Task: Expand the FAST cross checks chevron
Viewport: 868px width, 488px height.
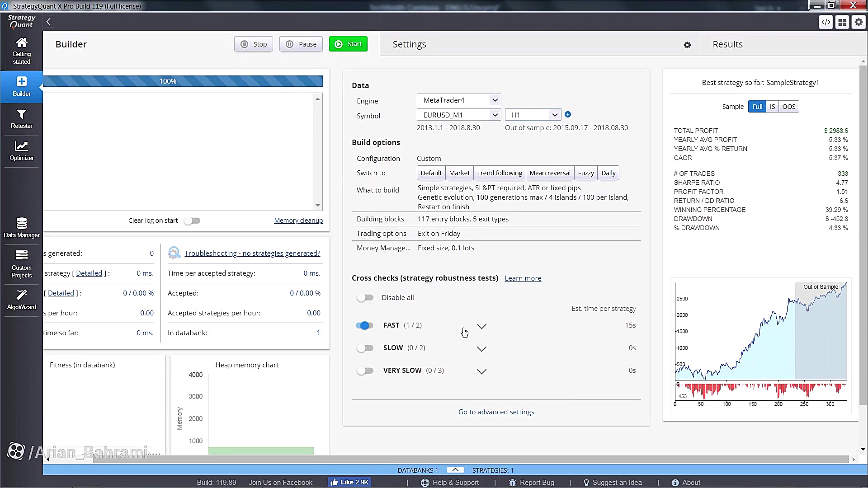Action: click(x=481, y=326)
